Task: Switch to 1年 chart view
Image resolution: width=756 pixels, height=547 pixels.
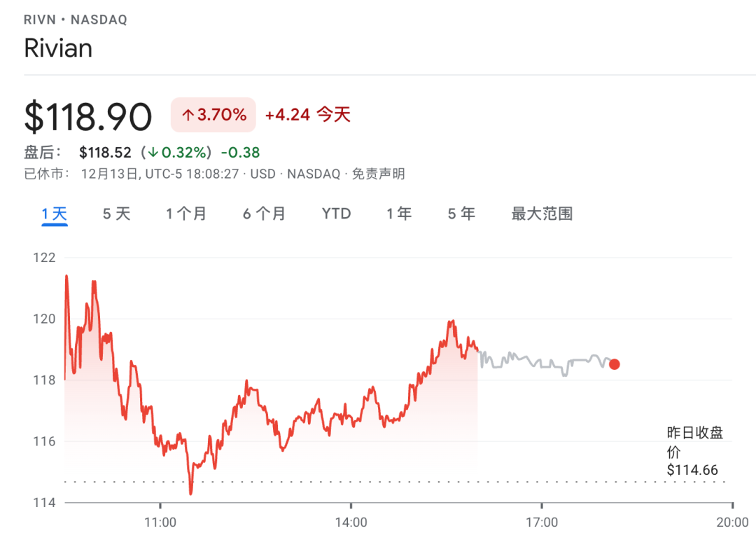Action: pyautogui.click(x=399, y=214)
